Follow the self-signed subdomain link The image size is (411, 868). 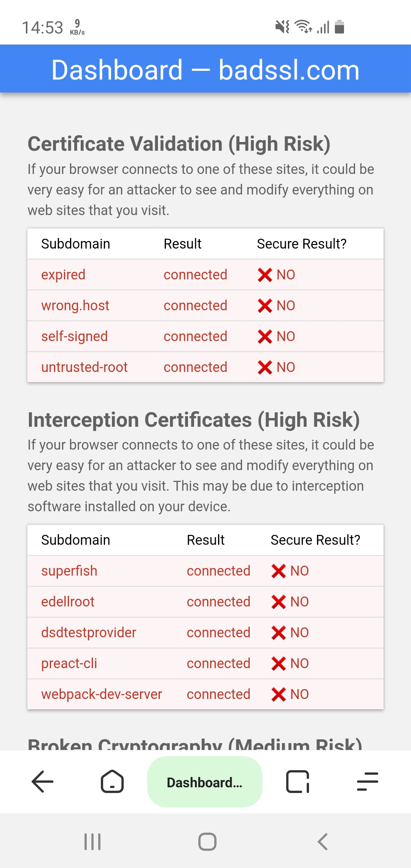coord(74,336)
